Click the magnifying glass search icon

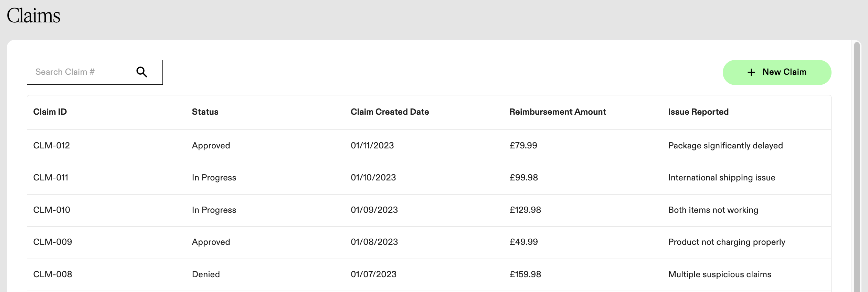(142, 72)
